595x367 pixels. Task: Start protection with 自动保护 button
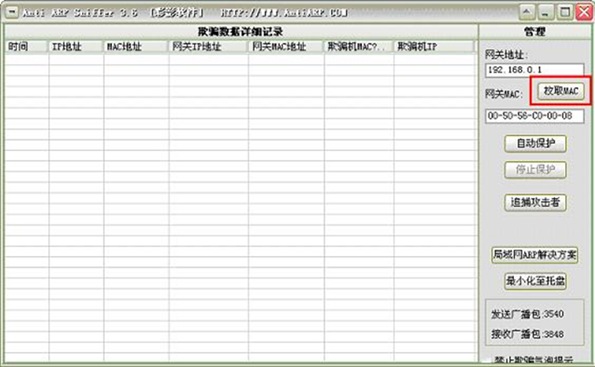click(x=535, y=143)
